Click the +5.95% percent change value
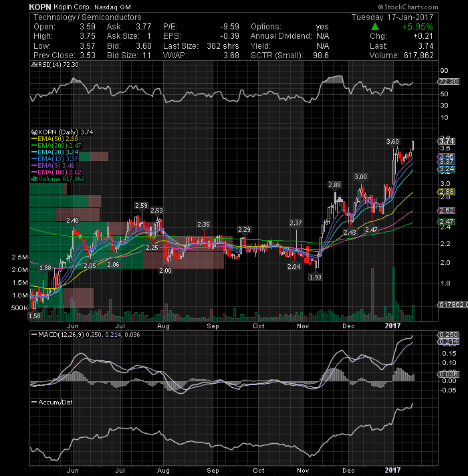Viewport: 468px width, 476px height. (x=418, y=27)
